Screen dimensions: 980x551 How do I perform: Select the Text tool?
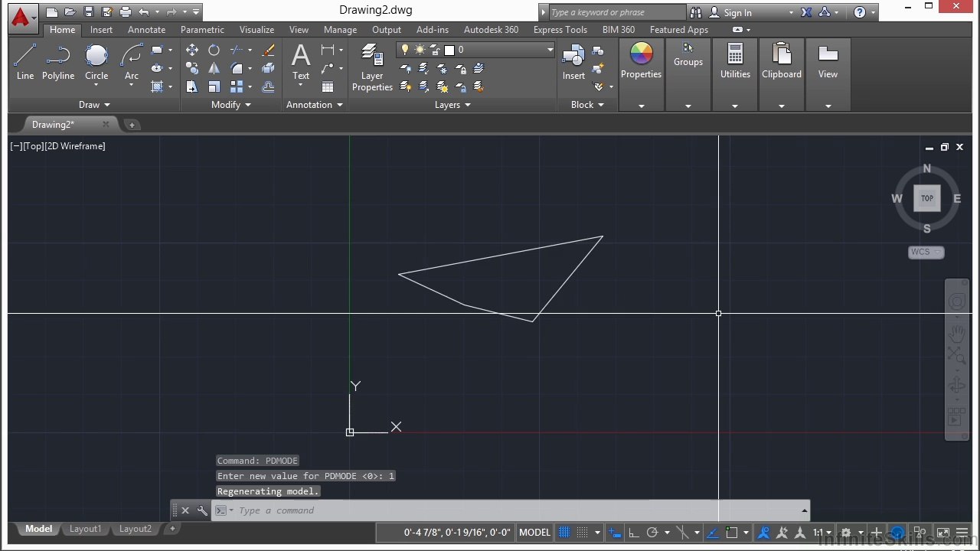pos(301,61)
